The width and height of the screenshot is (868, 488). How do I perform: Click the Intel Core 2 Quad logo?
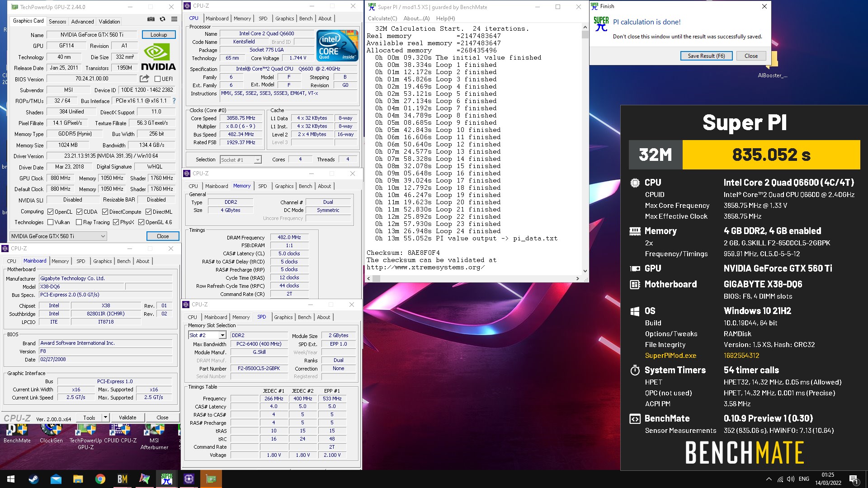click(x=337, y=45)
